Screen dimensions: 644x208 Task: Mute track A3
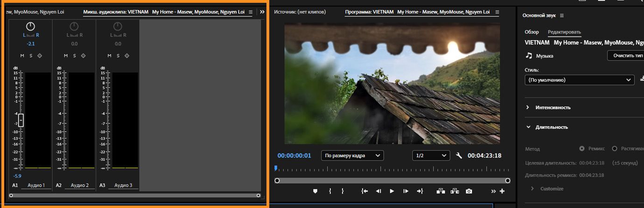point(109,56)
